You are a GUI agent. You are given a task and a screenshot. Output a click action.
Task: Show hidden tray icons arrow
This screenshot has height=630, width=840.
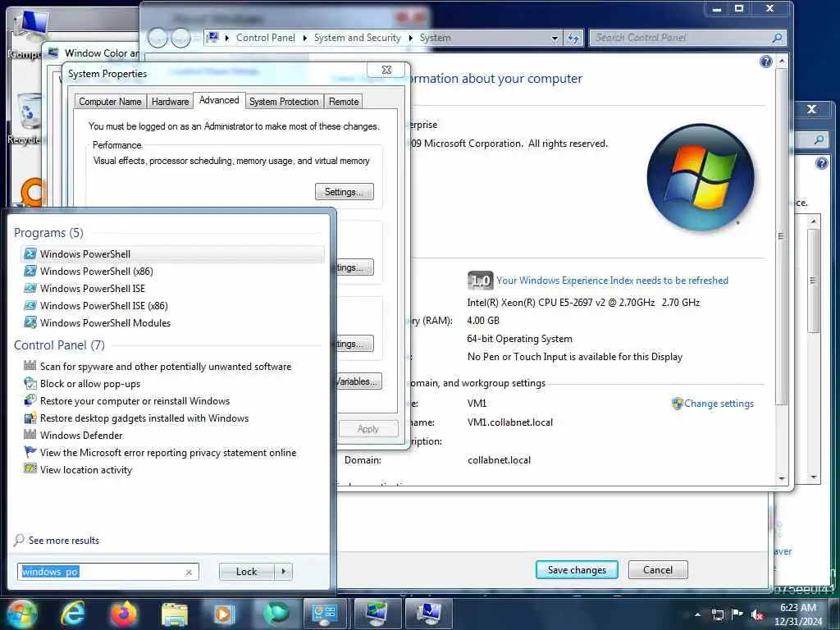point(697,614)
